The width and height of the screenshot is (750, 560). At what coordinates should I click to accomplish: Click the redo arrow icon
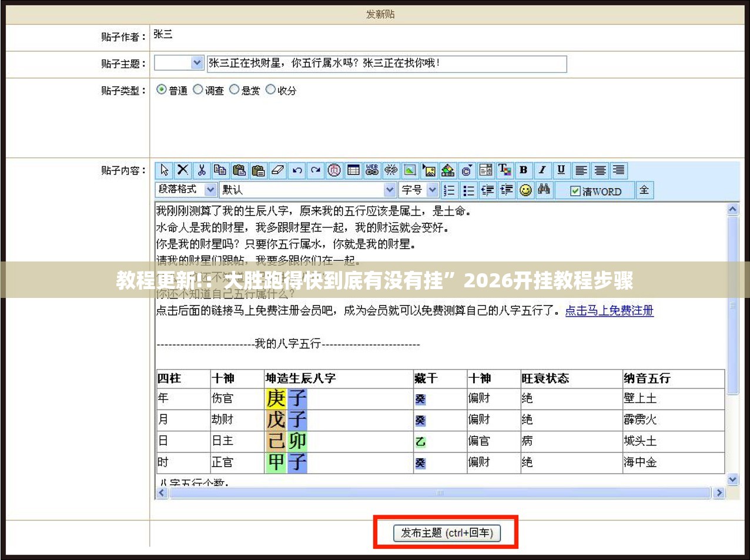(x=316, y=170)
